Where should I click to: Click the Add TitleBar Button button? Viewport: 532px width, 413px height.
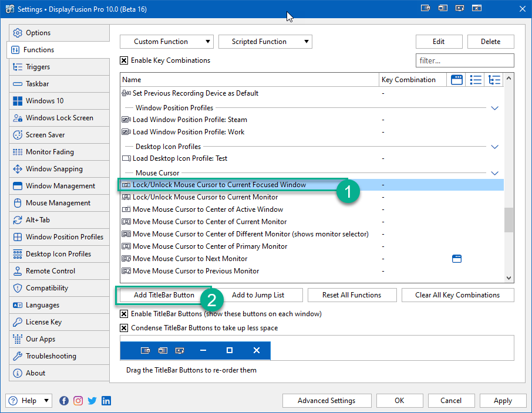pos(164,295)
